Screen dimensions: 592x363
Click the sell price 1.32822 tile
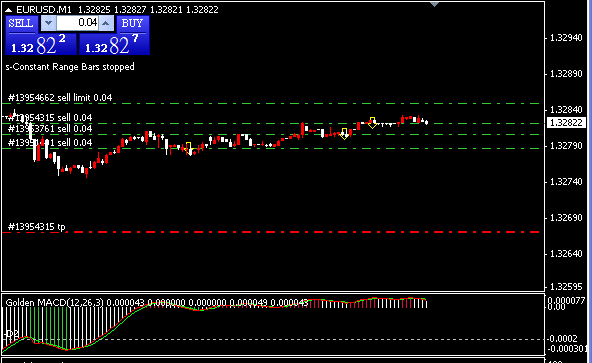tap(41, 44)
